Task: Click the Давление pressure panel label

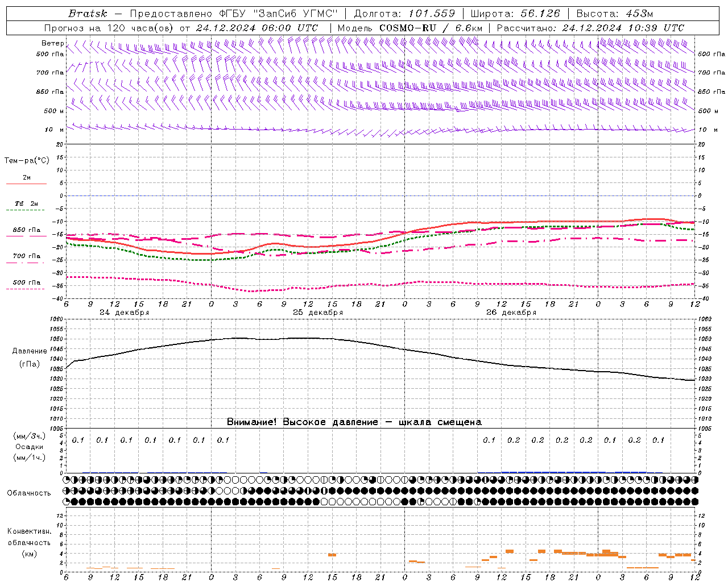Action: pyautogui.click(x=30, y=351)
